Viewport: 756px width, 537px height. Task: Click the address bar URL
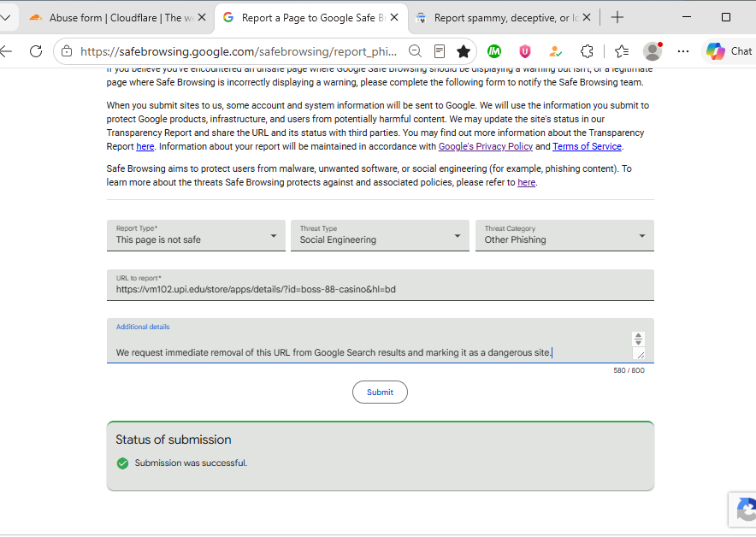click(239, 51)
